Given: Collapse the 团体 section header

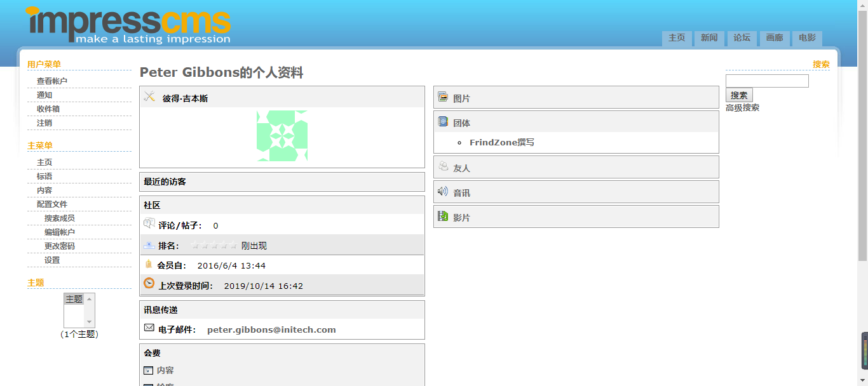Looking at the screenshot, I should (x=576, y=122).
